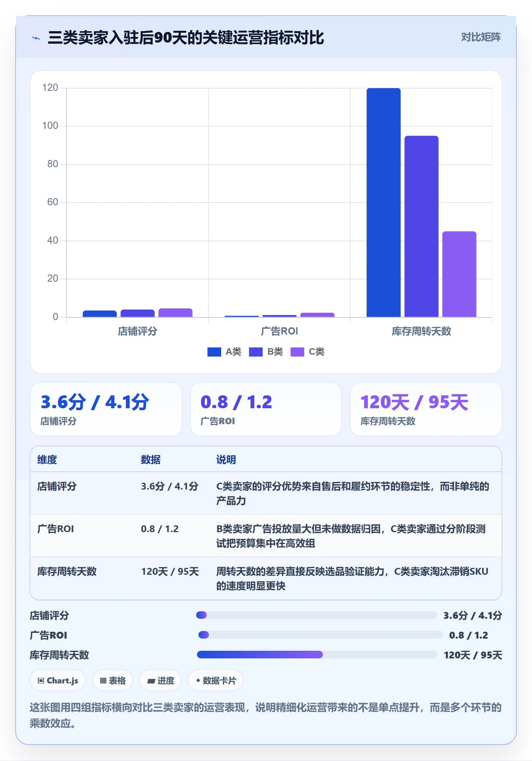532x761 pixels.
Task: Open the 0.8 / 1.2 data card
Action: [x=266, y=409]
